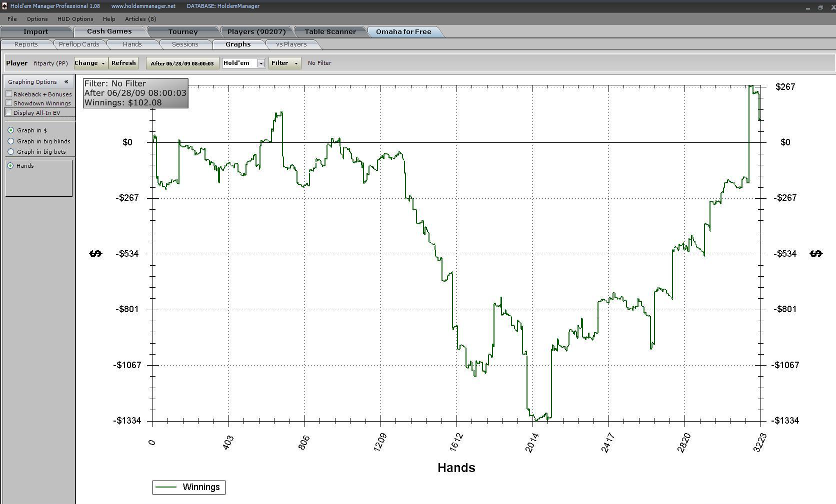Go to the Reports sub-tab
The width and height of the screenshot is (836, 504).
coord(26,44)
